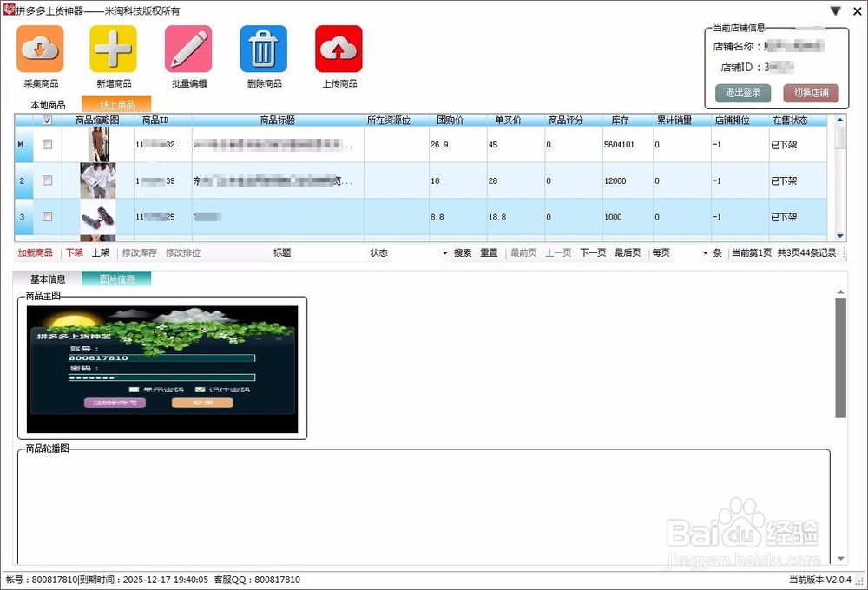Image resolution: width=868 pixels, height=590 pixels.
Task: Select row number 3 header
Action: pos(23,216)
